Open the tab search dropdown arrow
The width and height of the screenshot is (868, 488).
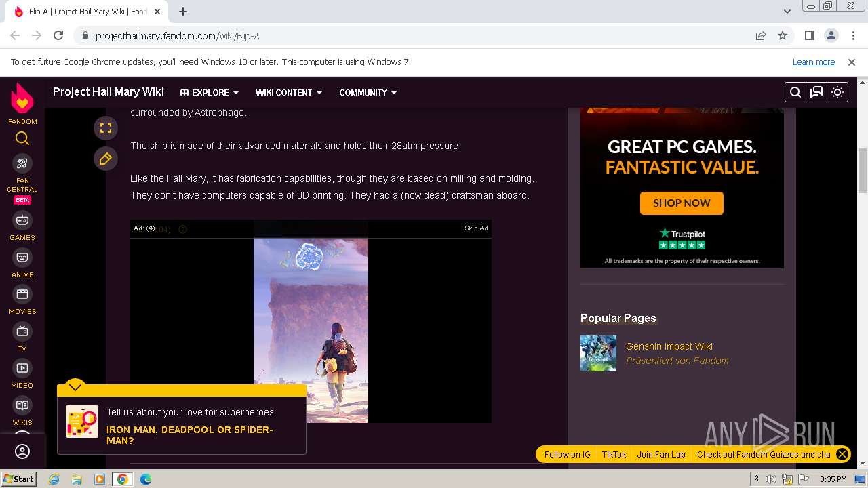(787, 12)
